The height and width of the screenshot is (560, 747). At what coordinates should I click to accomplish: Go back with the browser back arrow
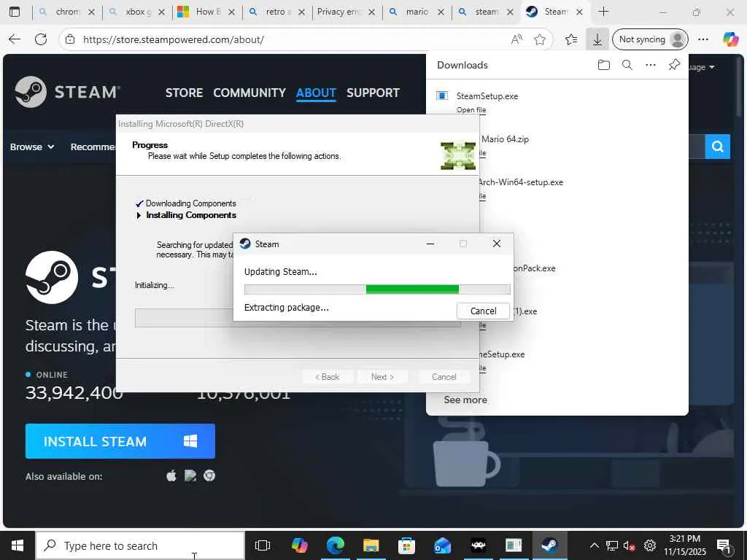click(x=15, y=39)
